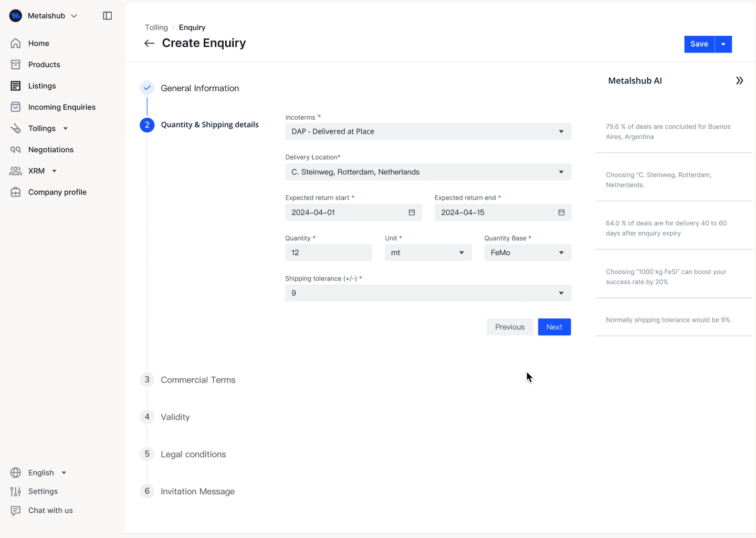Open the calendar for Expected return end
756x538 pixels.
(561, 212)
